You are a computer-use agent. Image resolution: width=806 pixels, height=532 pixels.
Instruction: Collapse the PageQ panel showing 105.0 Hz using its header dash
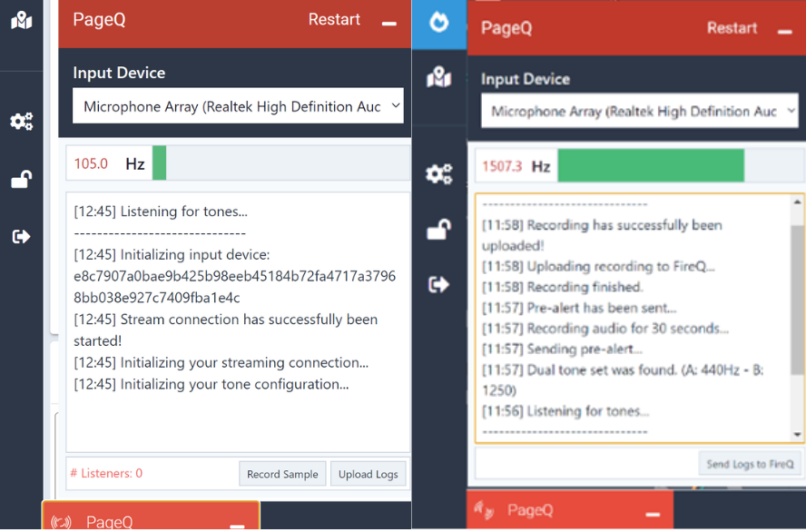[x=389, y=23]
